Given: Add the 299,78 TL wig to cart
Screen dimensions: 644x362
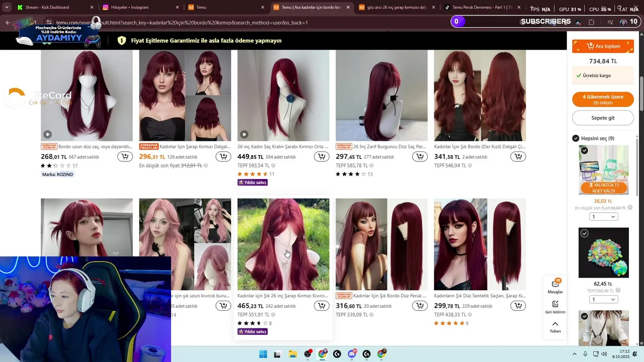Looking at the screenshot, I should coord(518,306).
